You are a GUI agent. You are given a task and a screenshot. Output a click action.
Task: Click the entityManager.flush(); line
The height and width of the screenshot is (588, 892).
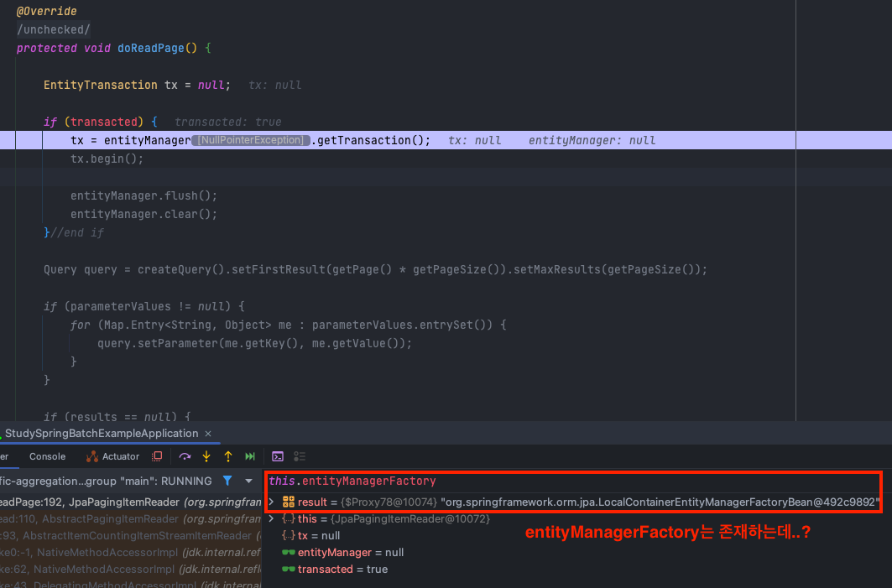(144, 195)
